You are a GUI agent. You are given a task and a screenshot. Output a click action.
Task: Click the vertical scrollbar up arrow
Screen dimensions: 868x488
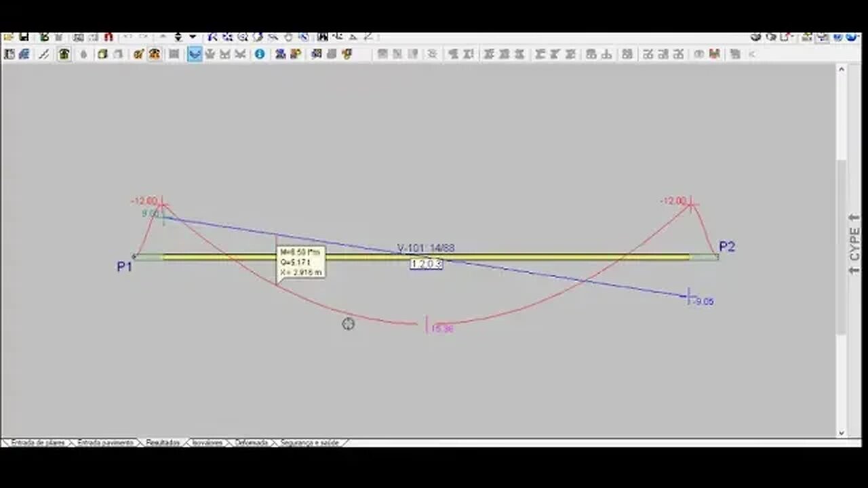click(x=842, y=68)
